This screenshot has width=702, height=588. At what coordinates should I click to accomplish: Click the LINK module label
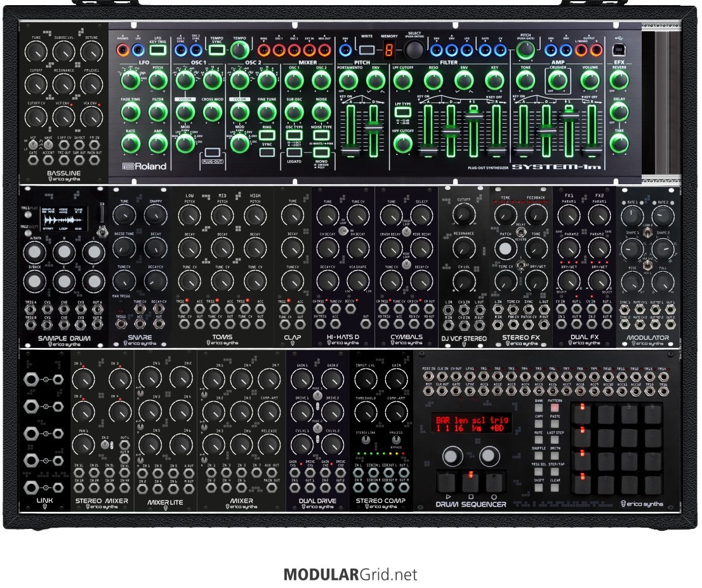[44, 500]
